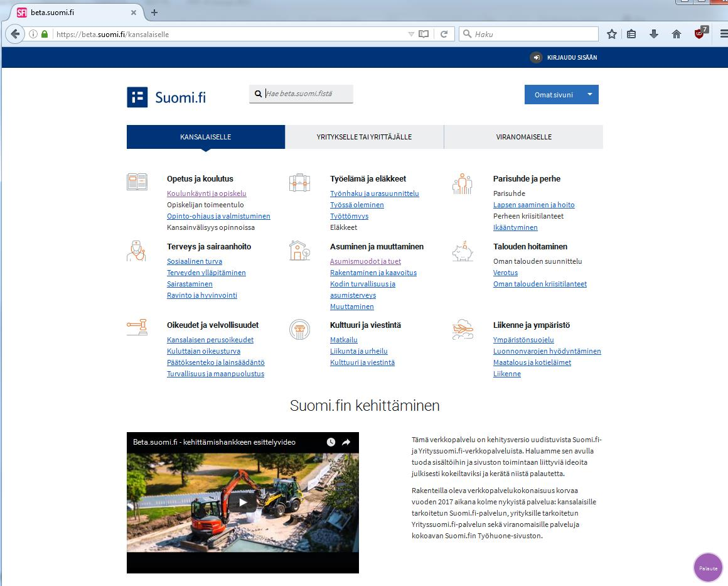Open Kuluttajan oikeusturva link
Image resolution: width=728 pixels, height=586 pixels.
204,351
